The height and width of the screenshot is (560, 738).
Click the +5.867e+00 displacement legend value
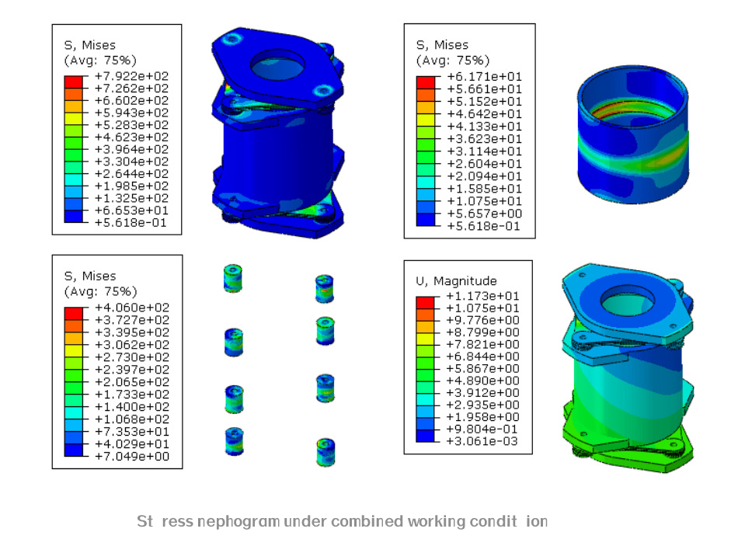point(482,368)
